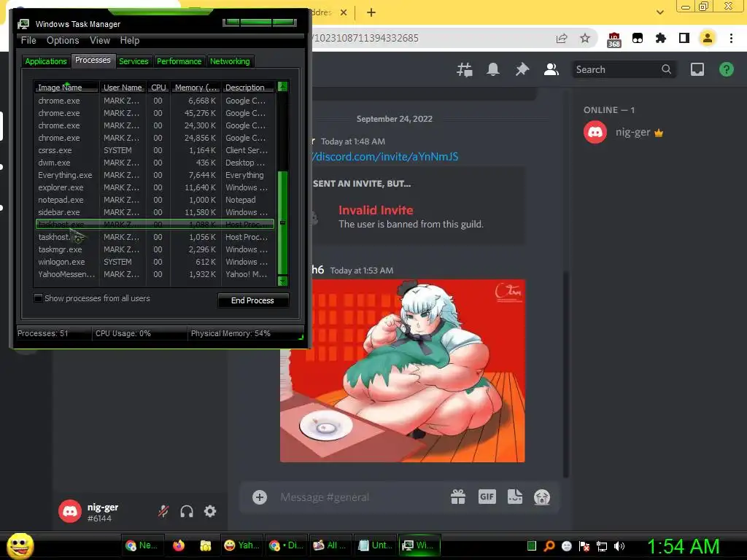This screenshot has height=560, width=747.
Task: Open emoji picker icon
Action: click(x=542, y=497)
